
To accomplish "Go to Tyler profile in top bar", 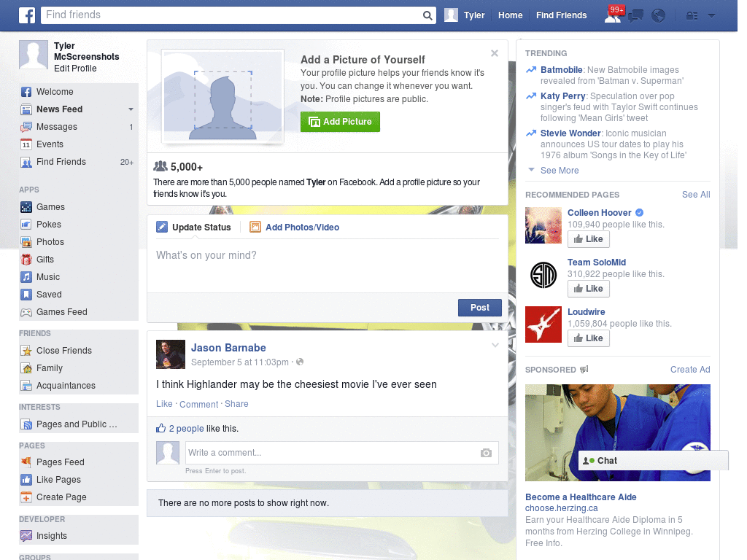I will [x=465, y=15].
